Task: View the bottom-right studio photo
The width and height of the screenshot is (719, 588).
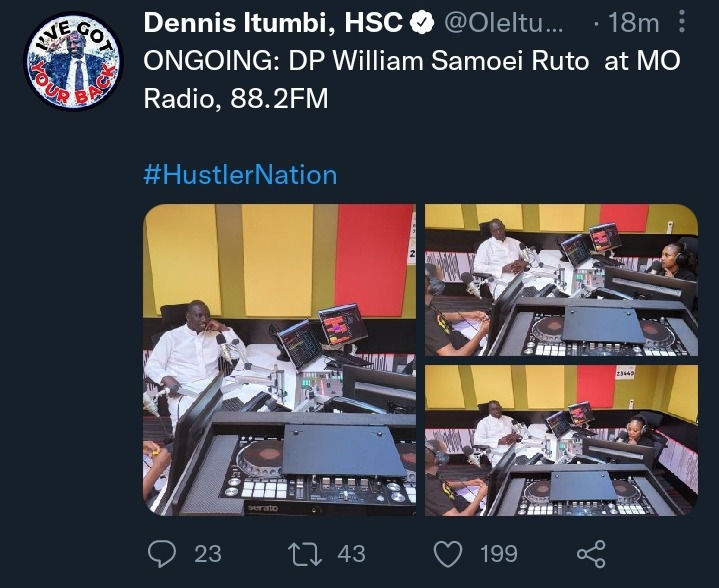Action: click(561, 440)
